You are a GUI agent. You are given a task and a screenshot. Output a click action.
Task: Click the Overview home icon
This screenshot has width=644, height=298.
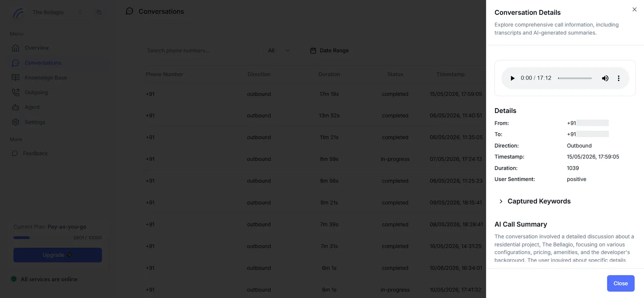click(16, 48)
